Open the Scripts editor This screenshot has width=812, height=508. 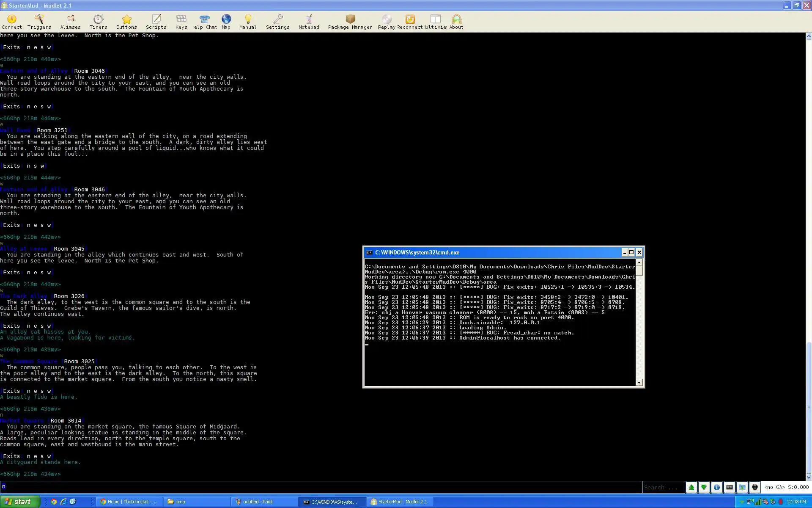pyautogui.click(x=156, y=22)
